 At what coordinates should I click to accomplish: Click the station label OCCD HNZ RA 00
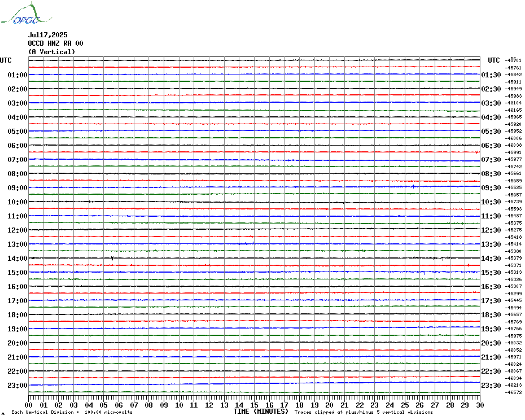55,43
